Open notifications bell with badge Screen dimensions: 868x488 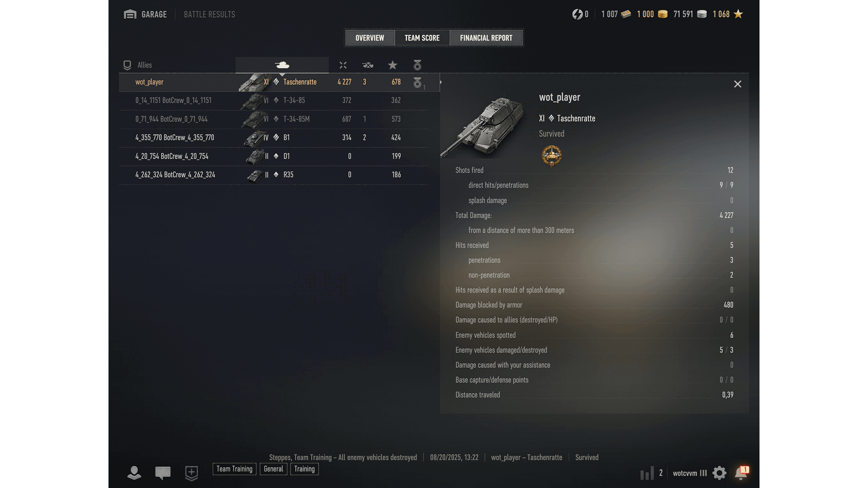click(x=741, y=473)
